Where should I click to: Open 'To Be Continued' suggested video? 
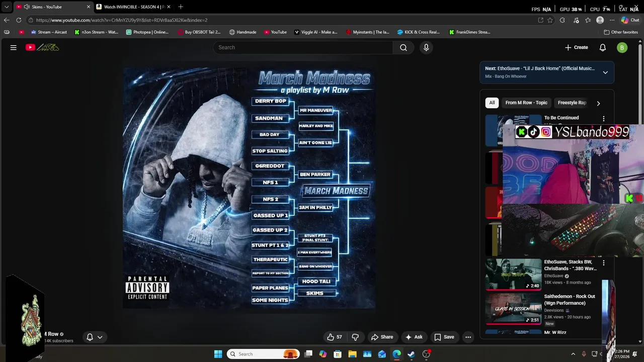click(x=561, y=118)
